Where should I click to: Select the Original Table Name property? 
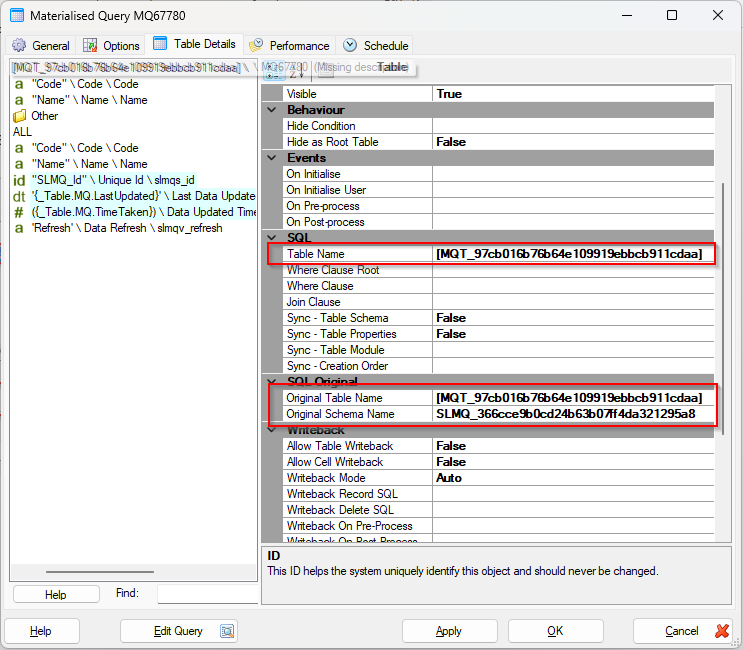click(499, 398)
